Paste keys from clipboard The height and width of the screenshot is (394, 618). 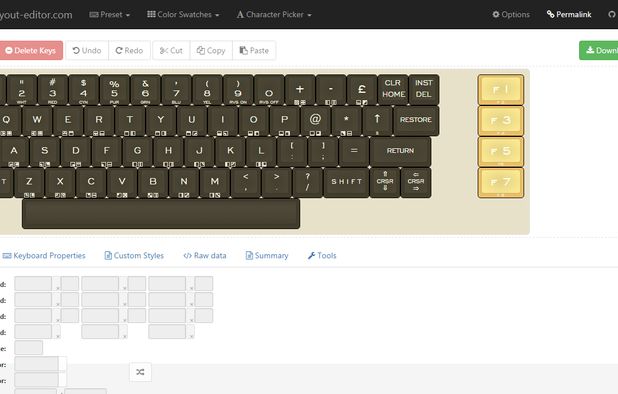254,50
